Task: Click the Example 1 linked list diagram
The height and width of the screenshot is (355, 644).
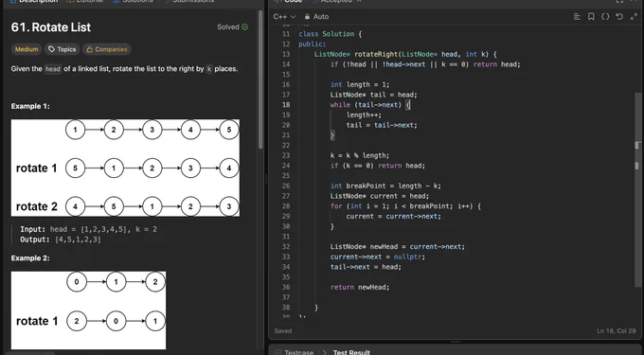Action: tap(125, 168)
